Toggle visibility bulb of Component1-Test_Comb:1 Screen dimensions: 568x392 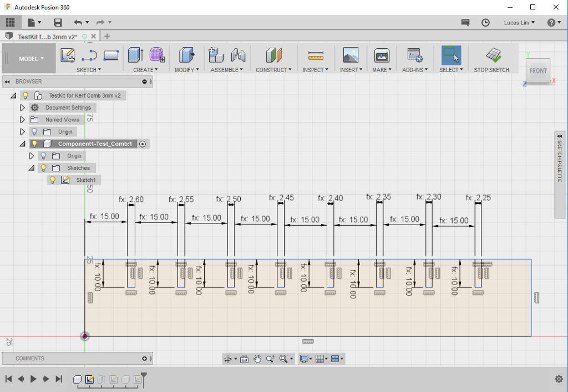click(34, 144)
